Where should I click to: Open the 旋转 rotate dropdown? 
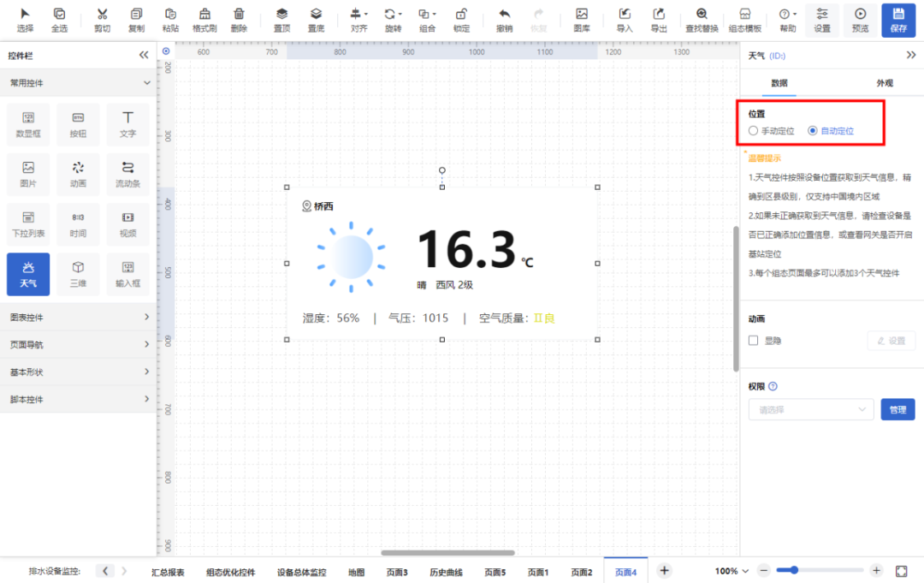(393, 20)
